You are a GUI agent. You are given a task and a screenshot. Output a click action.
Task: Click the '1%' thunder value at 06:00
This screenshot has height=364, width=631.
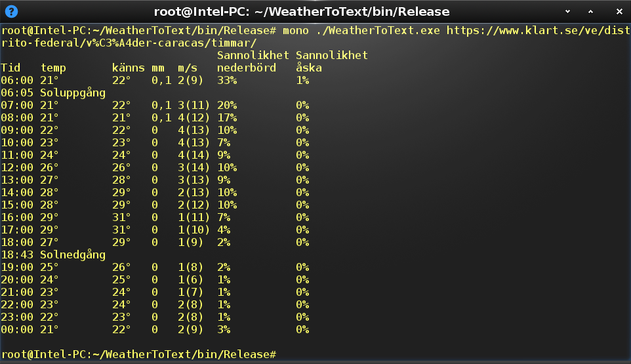(302, 81)
